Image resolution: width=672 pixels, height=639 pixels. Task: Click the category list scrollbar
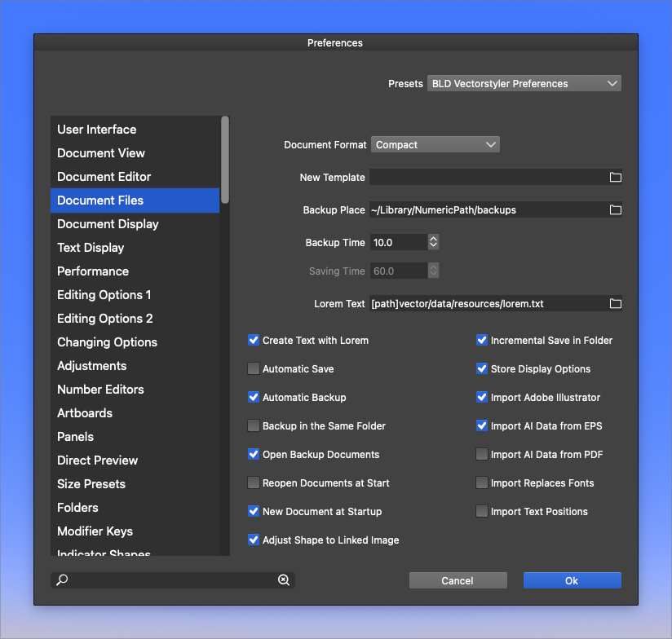225,160
